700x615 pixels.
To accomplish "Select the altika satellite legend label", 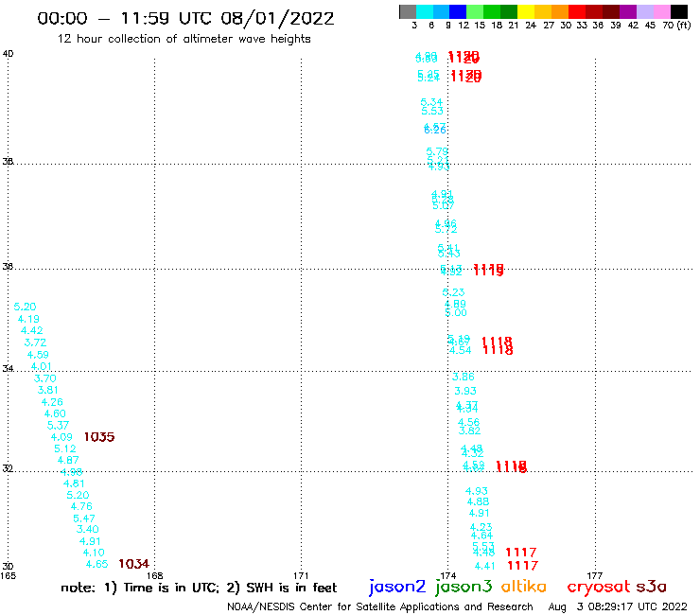I will (523, 587).
